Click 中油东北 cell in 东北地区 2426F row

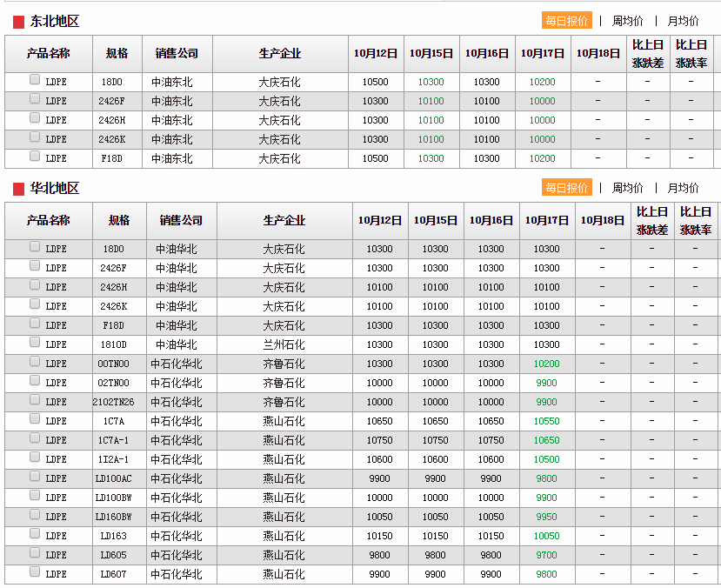[x=172, y=101]
